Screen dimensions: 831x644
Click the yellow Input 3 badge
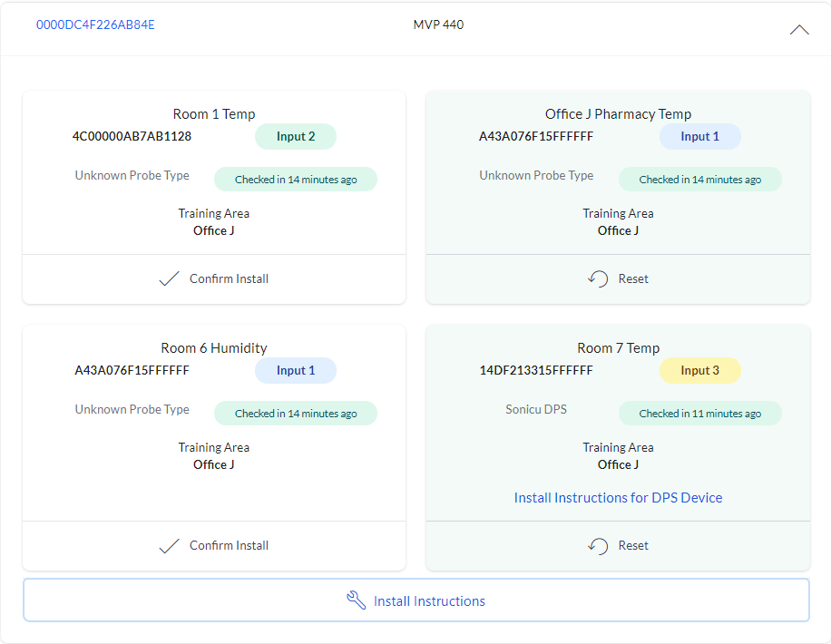[699, 370]
